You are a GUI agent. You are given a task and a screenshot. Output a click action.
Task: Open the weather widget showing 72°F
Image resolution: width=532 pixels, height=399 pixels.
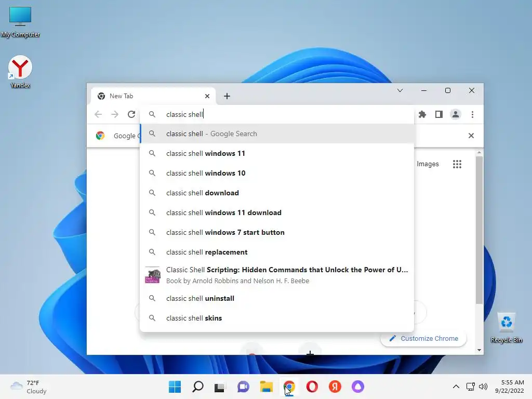(29, 387)
